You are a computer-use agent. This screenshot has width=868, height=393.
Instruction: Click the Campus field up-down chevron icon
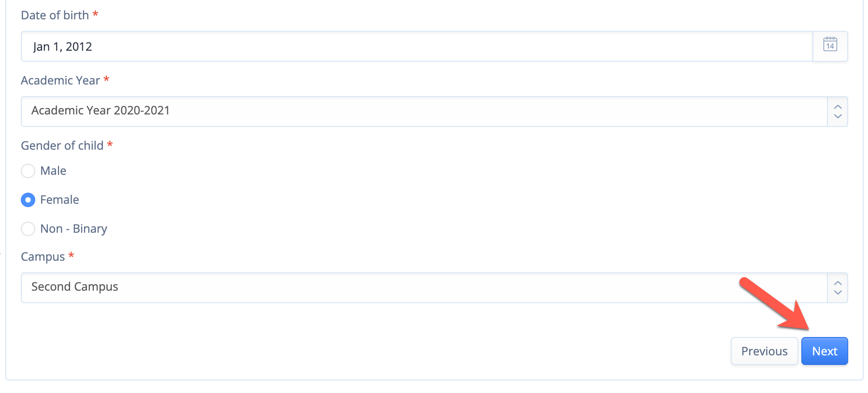[x=838, y=288]
